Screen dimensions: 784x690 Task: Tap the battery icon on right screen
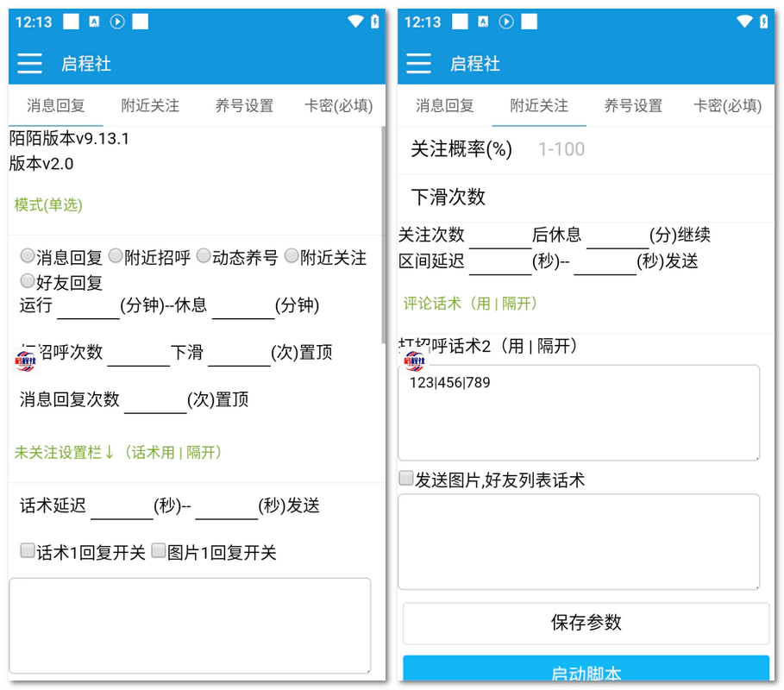pos(763,22)
